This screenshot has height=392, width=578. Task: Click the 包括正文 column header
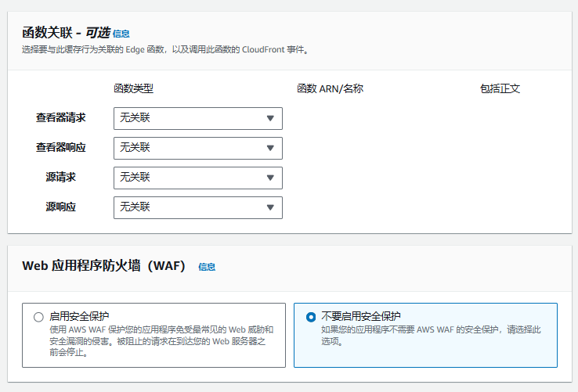point(500,88)
